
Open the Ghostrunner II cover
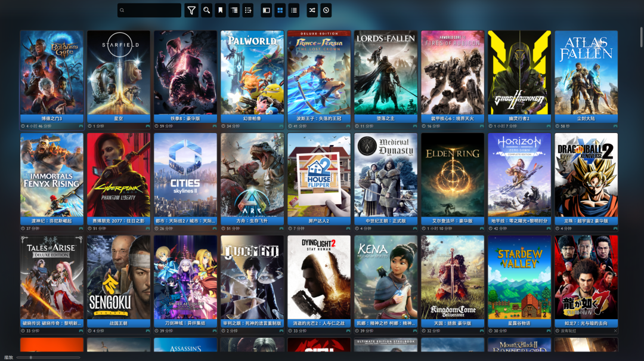click(x=519, y=72)
